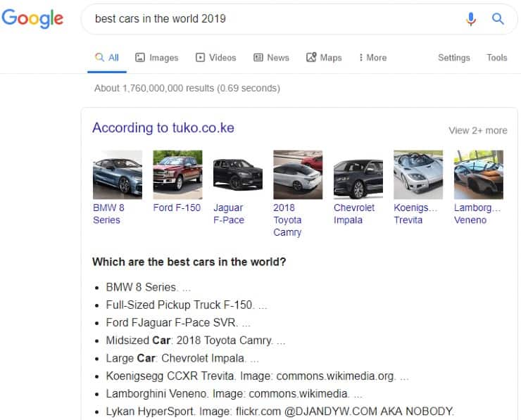Viewport: 521px width, 420px height.
Task: Click the blue search magnifier icon
Action: pos(498,18)
